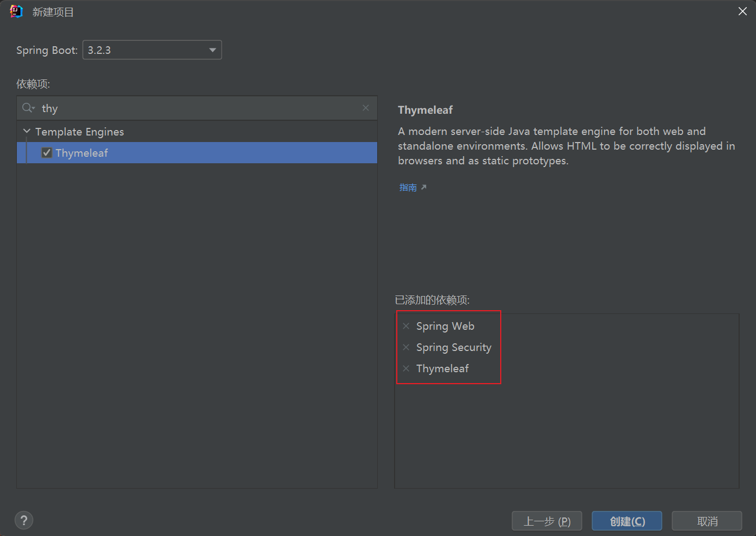The height and width of the screenshot is (536, 756).
Task: Focus the dependency search field
Action: 197,108
